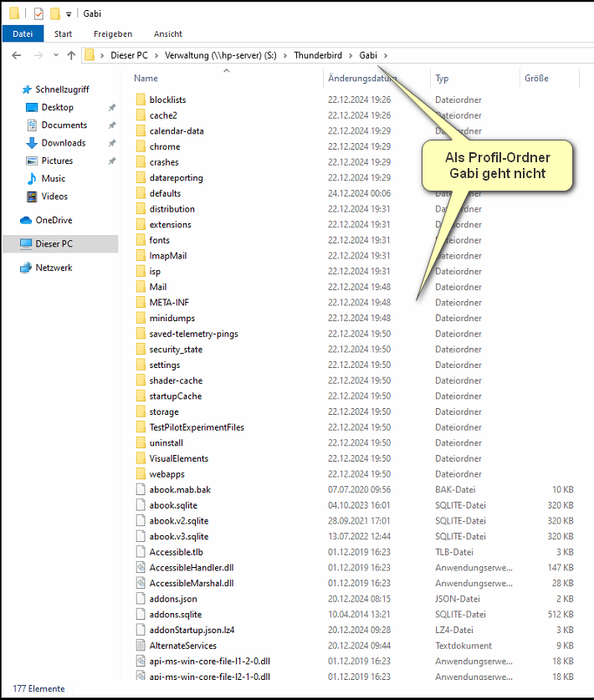Open the Start ribbon tab

pyautogui.click(x=63, y=34)
